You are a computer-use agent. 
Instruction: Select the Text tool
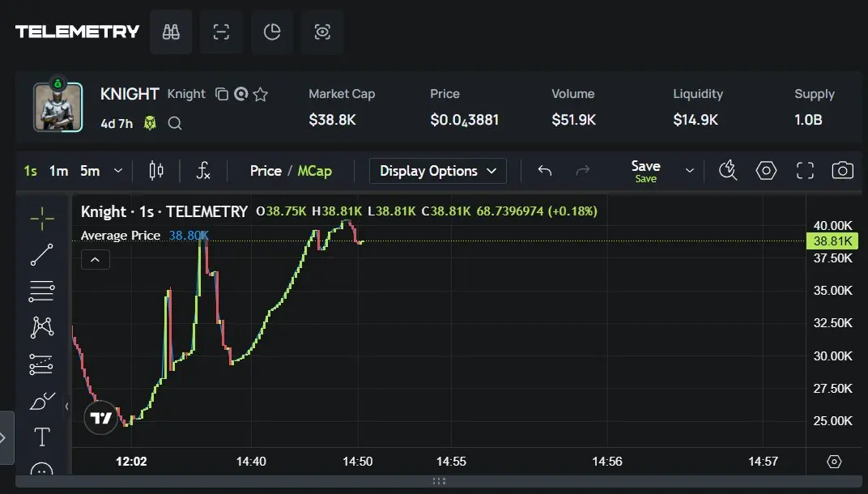[x=42, y=437]
